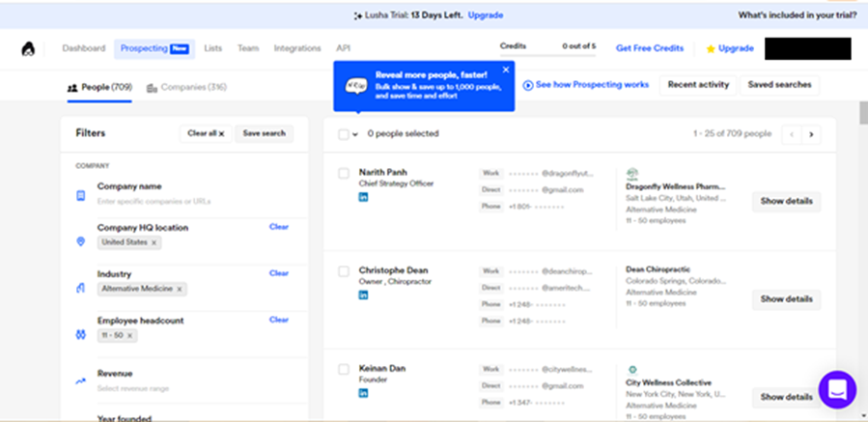The width and height of the screenshot is (868, 422).
Task: Open Keinan Dan's LinkedIn icon
Action: point(363,393)
